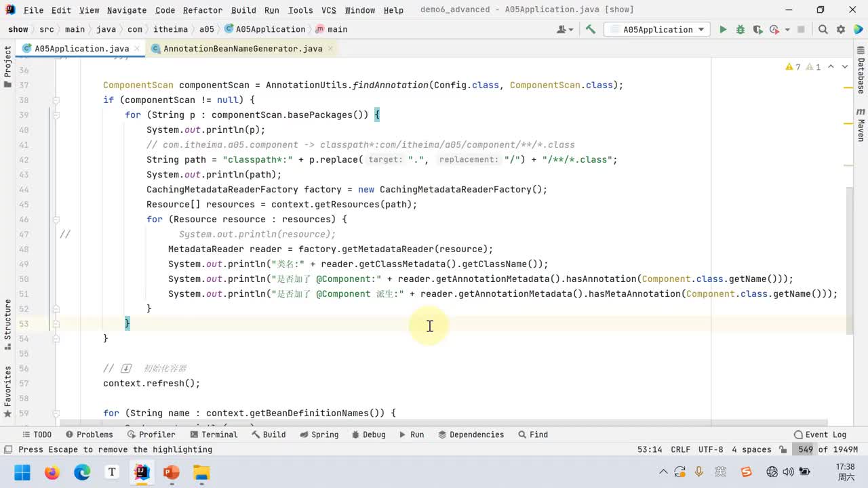868x488 pixels.
Task: Go to previous highlighted error arrow
Action: (x=832, y=66)
